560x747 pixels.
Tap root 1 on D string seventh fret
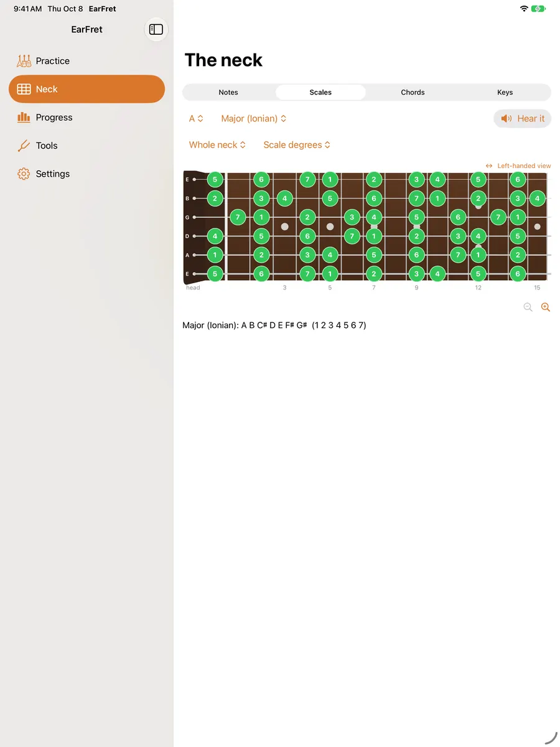pyautogui.click(x=374, y=236)
